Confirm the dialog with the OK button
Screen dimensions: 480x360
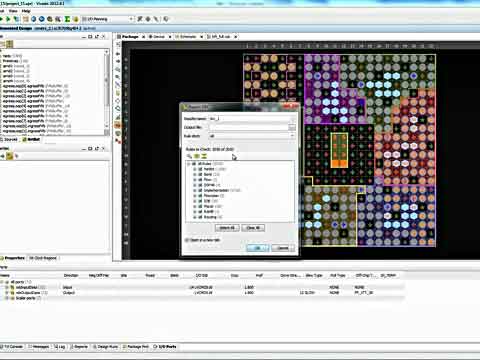257,248
